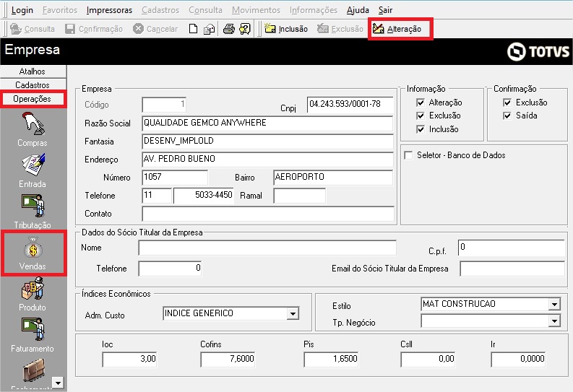Expand the Estilo dropdown arrow
Viewport: 573px width, 392px height.
[554, 304]
